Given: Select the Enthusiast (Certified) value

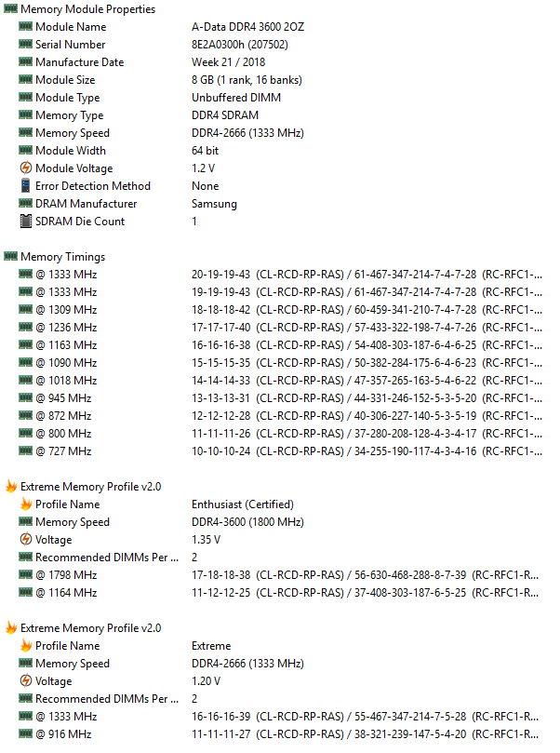Looking at the screenshot, I should 243,504.
